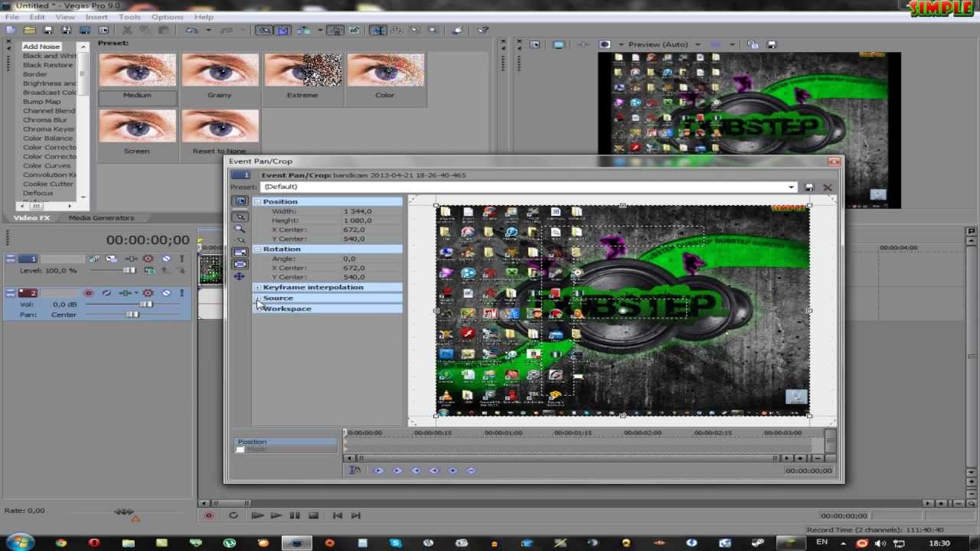The height and width of the screenshot is (551, 980).
Task: Open the Preview (Auto) quality dropdown
Action: (697, 44)
